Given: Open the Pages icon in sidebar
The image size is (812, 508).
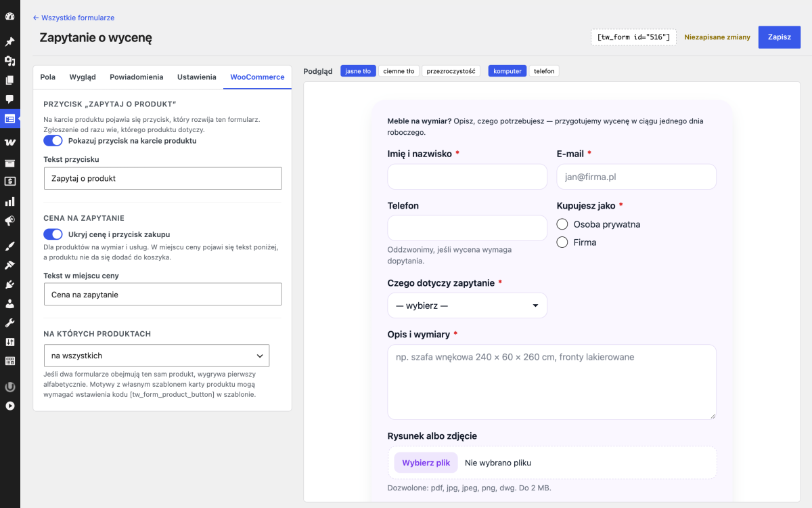Looking at the screenshot, I should coord(10,80).
